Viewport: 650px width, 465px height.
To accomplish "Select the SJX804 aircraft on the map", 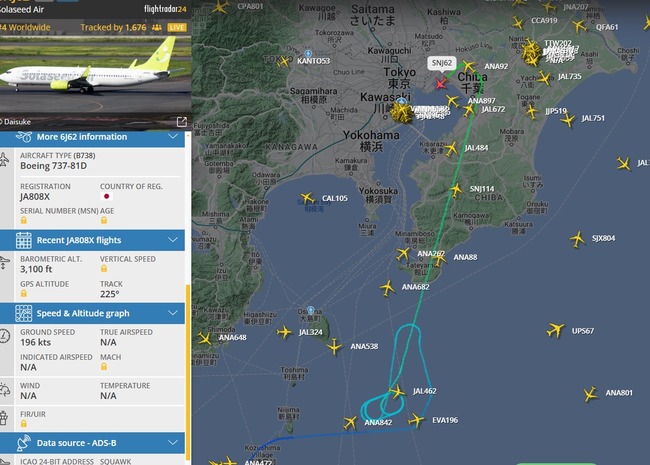I will [577, 239].
